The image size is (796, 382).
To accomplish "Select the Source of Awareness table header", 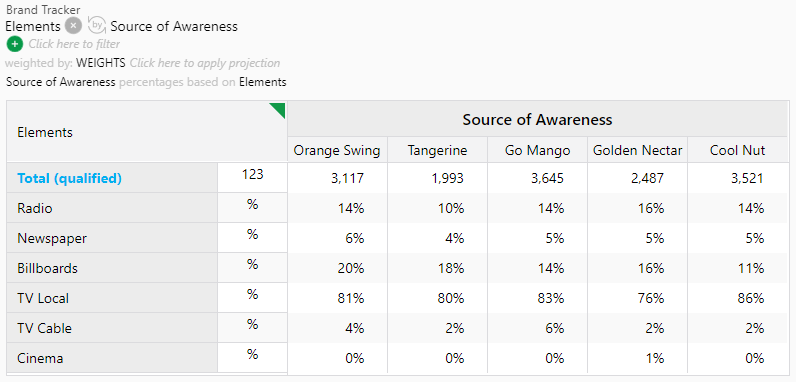I will click(x=537, y=119).
